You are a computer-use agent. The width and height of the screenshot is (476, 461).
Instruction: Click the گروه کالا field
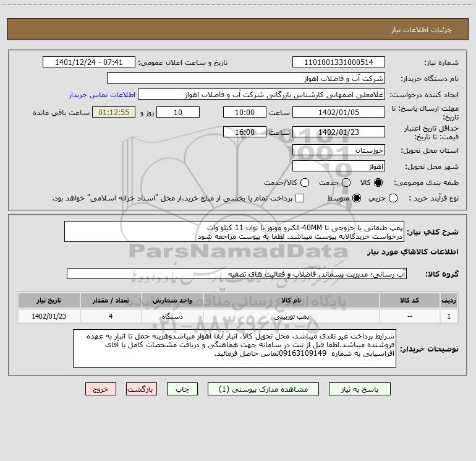(x=237, y=274)
